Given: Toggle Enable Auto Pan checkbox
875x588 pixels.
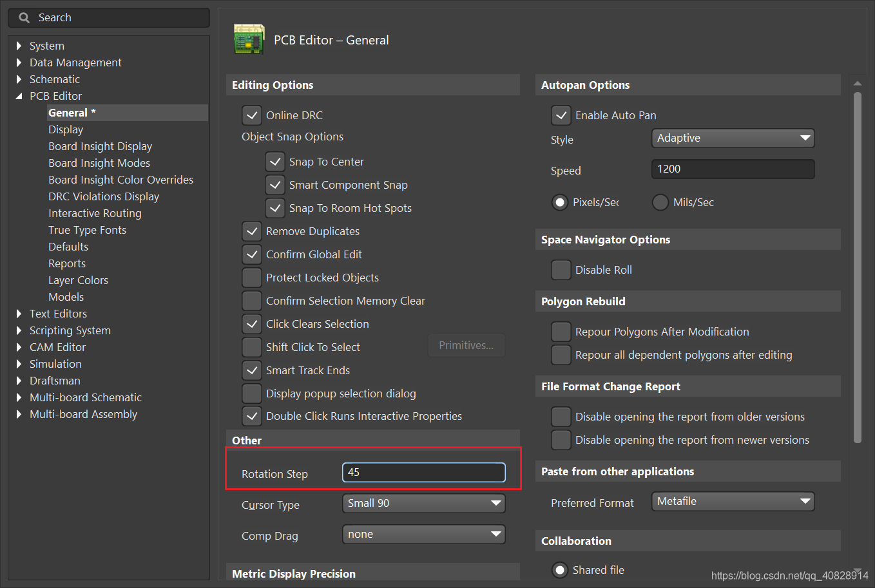Looking at the screenshot, I should [x=561, y=115].
